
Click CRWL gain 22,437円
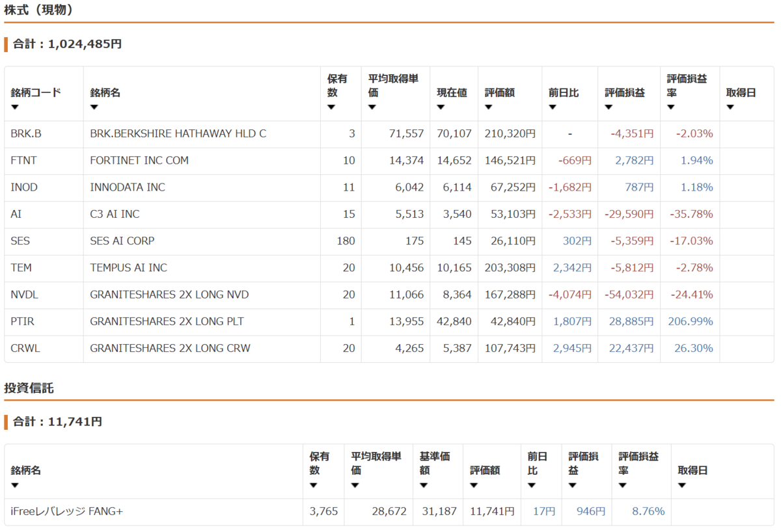pos(631,348)
